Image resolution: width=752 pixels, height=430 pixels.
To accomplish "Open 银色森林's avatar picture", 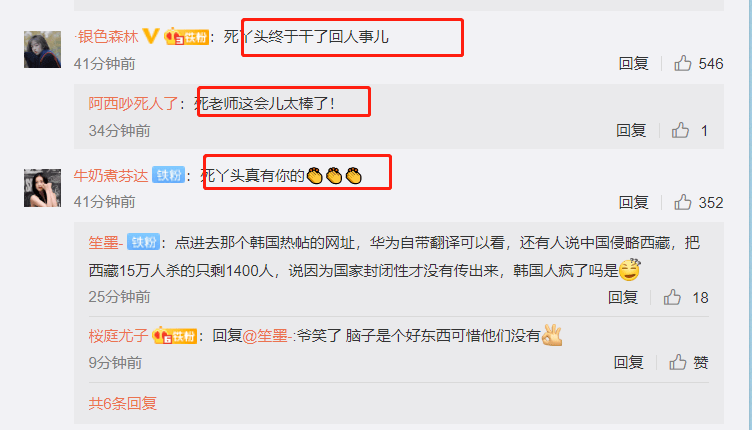I will click(x=42, y=49).
